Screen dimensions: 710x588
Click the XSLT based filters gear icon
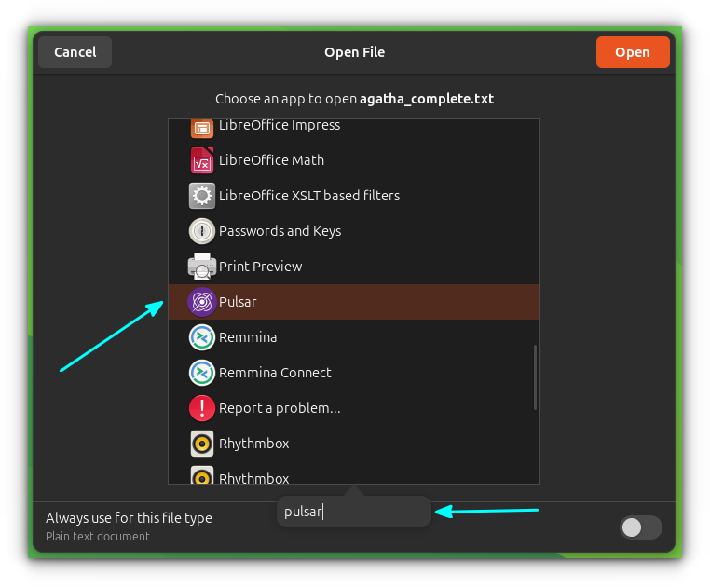click(x=202, y=196)
